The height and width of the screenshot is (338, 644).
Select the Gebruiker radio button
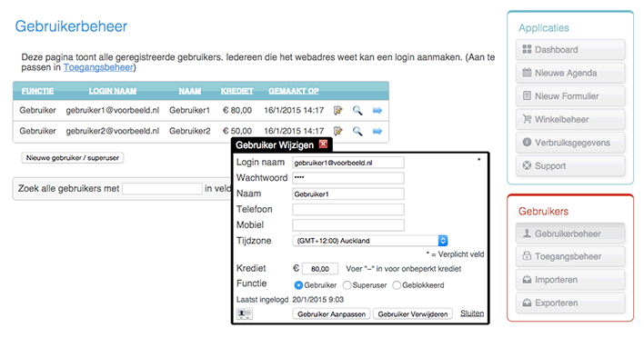pos(298,285)
